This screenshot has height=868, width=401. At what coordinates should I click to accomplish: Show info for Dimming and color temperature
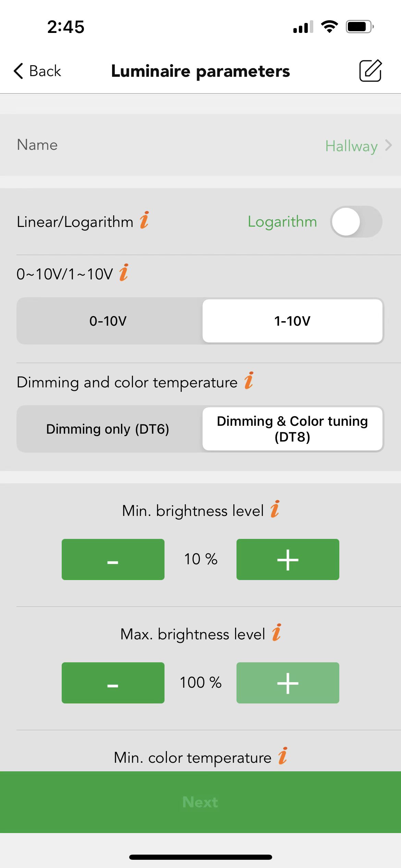click(x=249, y=381)
